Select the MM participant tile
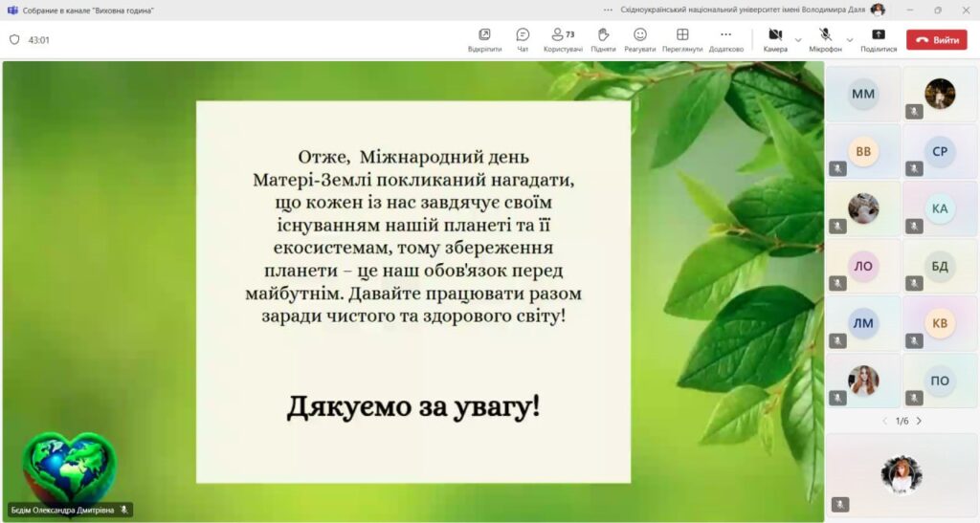 [x=863, y=94]
